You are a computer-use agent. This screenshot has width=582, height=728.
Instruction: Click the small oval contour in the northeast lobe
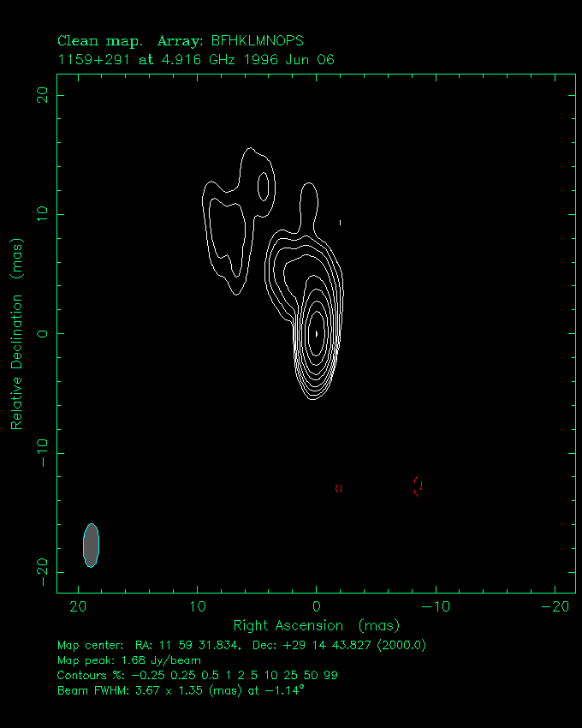264,186
